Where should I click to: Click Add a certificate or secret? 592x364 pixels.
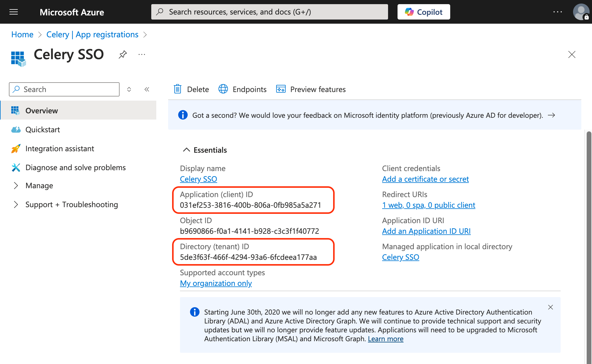425,179
